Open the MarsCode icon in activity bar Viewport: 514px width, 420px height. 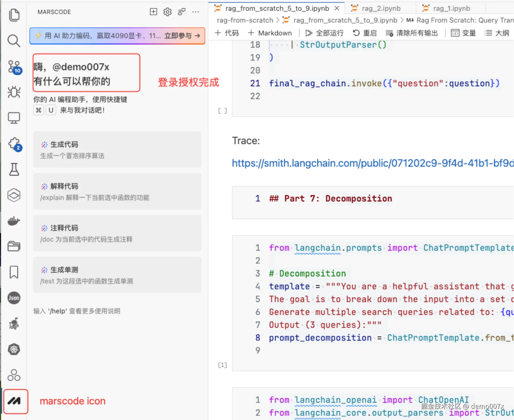(14, 401)
